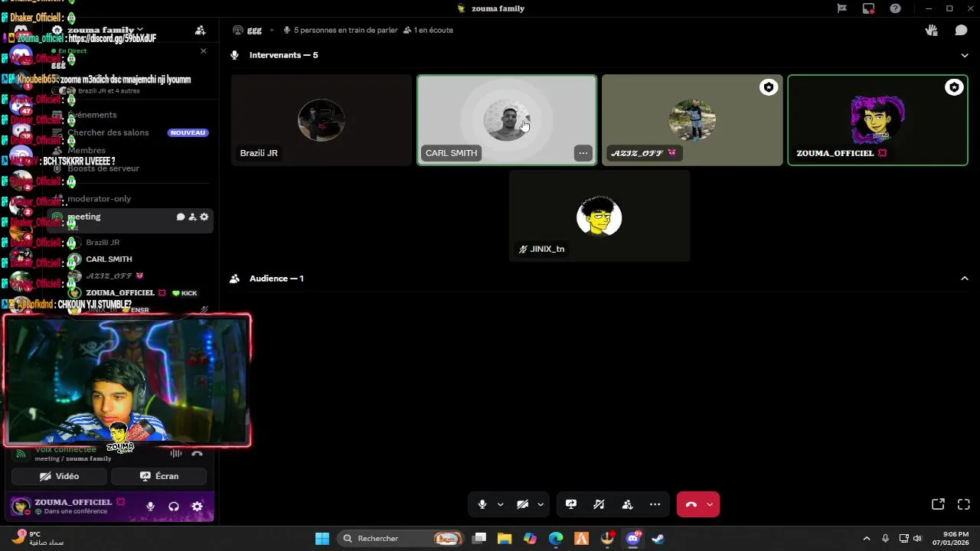Select JINIX_tn speaker tile
This screenshot has height=551, width=980.
[599, 216]
